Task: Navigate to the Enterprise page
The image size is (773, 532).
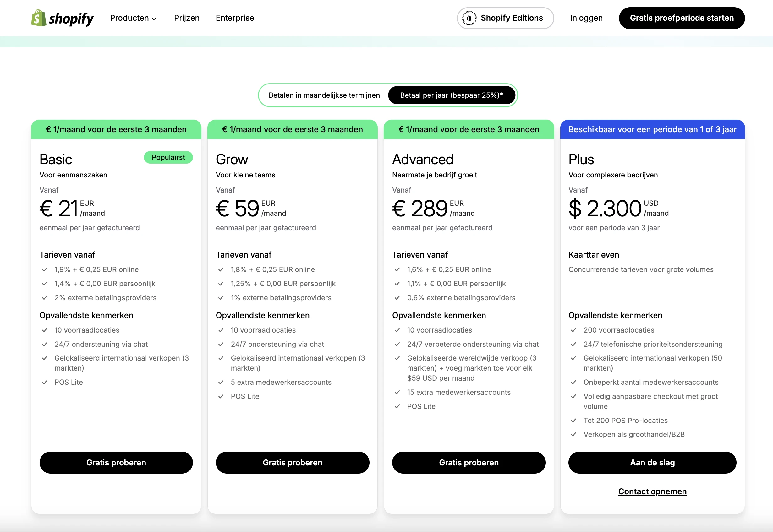Action: pyautogui.click(x=235, y=18)
